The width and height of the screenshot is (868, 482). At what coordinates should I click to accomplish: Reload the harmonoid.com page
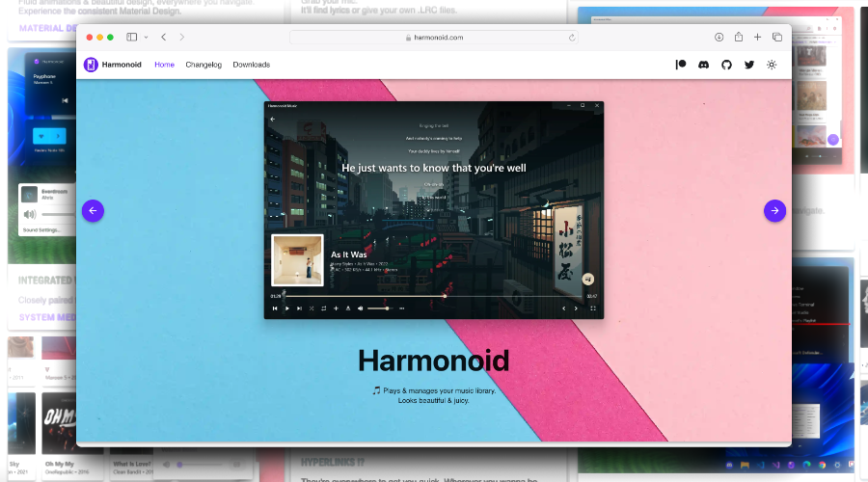572,37
